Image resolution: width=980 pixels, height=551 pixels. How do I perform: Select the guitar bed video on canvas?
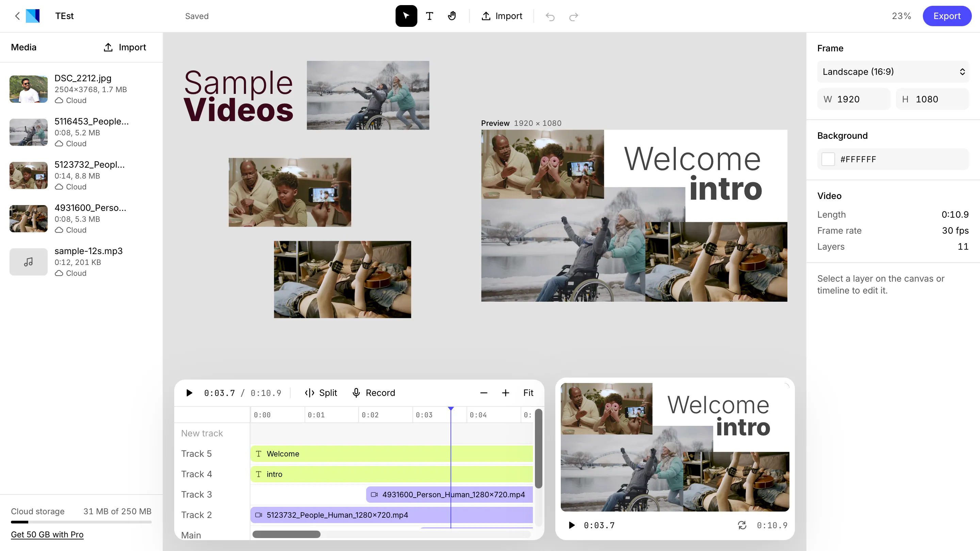click(x=342, y=279)
